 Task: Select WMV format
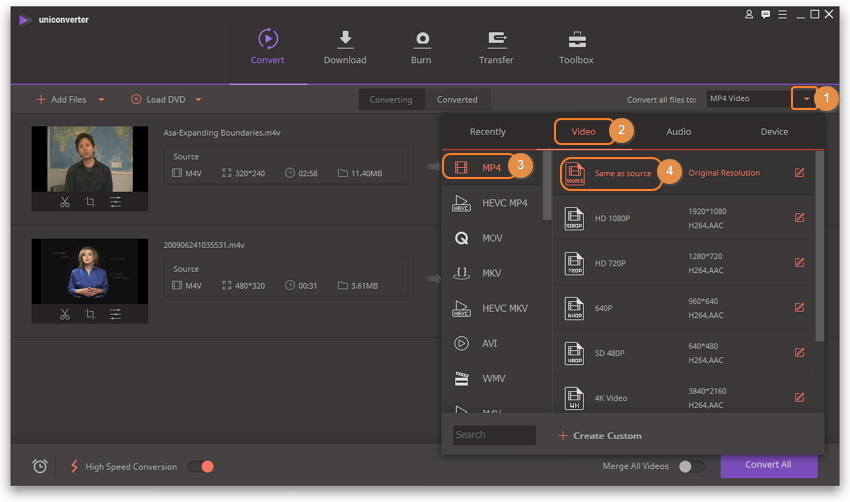click(491, 378)
